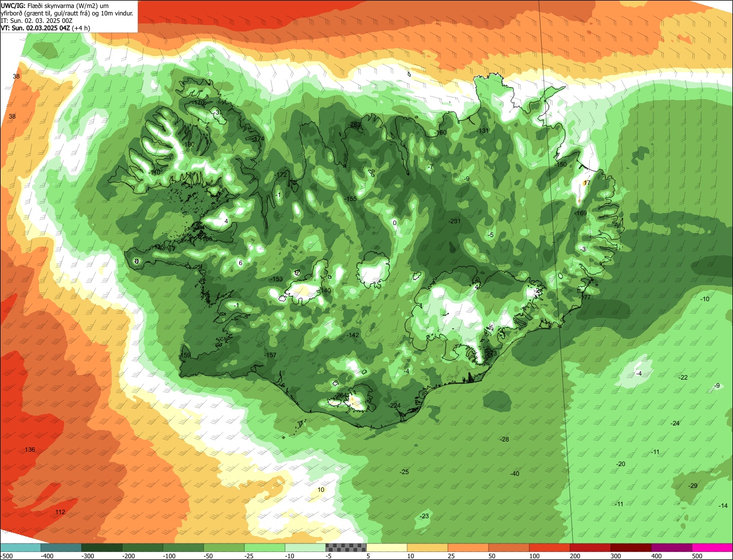The image size is (733, 560).
Task: Click the palest green -10 to -5 swatch
Action: tap(305, 547)
